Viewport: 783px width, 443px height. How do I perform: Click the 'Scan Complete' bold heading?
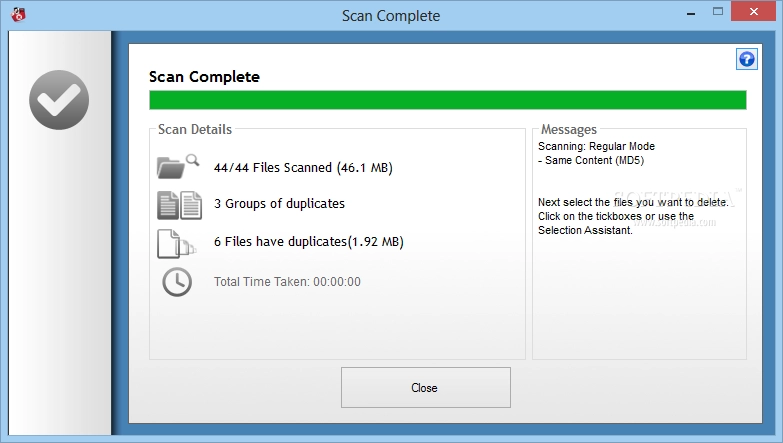coord(204,77)
